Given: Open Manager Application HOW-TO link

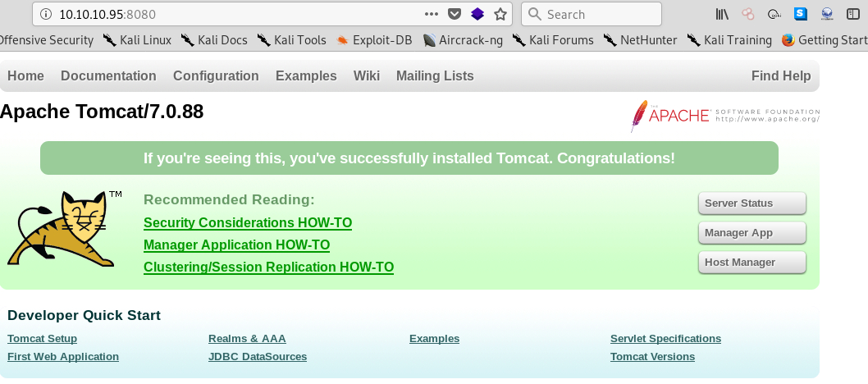Looking at the screenshot, I should [236, 245].
